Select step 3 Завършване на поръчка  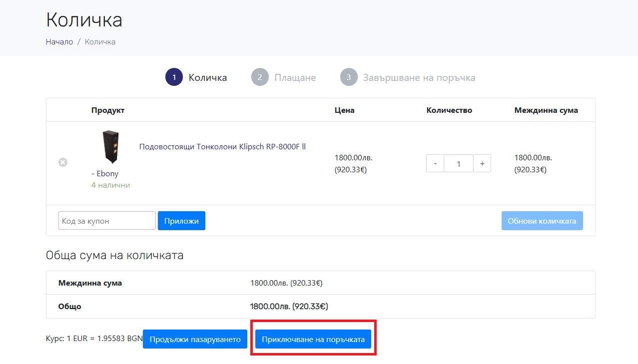point(408,77)
